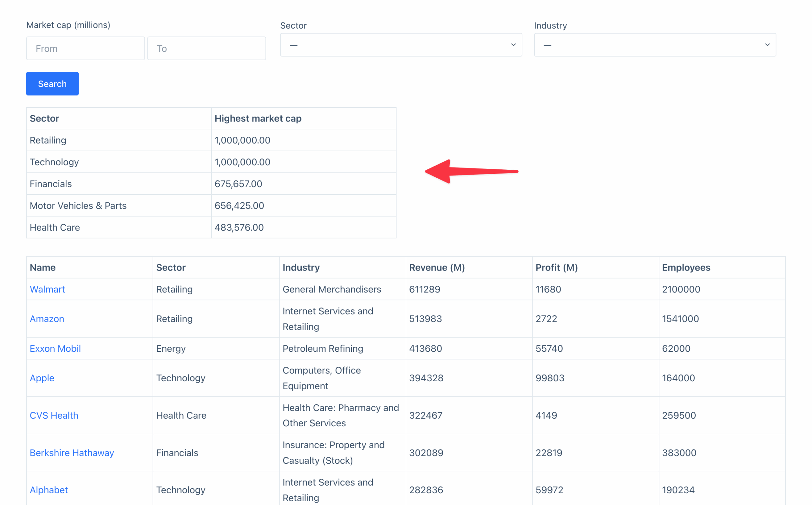
Task: Open the Sector dropdown
Action: point(401,45)
